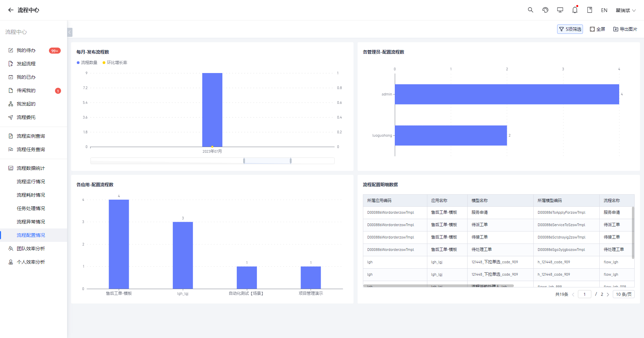The width and height of the screenshot is (644, 338).
Task: Go to next page arrow in pagination
Action: (608, 294)
